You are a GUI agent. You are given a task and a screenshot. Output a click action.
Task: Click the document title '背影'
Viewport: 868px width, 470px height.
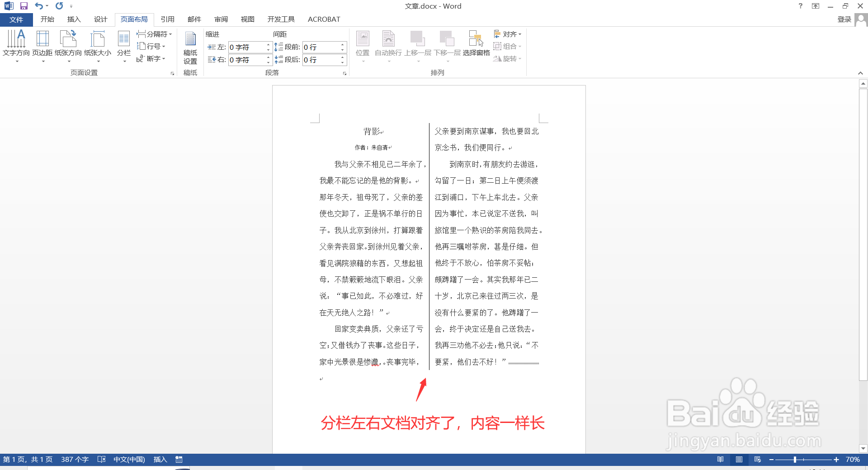click(x=372, y=131)
